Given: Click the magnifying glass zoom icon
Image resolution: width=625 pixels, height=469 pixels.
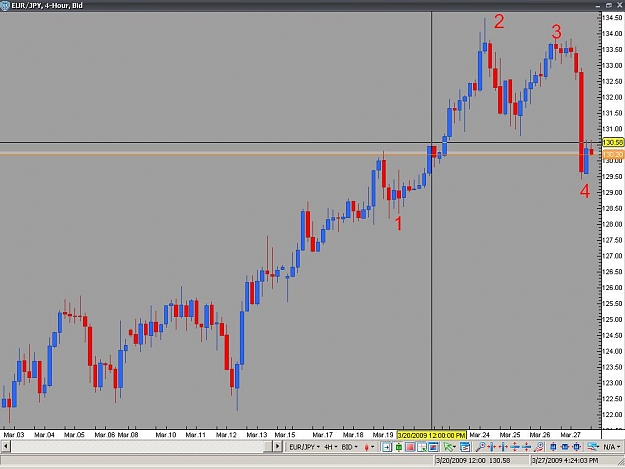Looking at the screenshot, I should [480, 447].
